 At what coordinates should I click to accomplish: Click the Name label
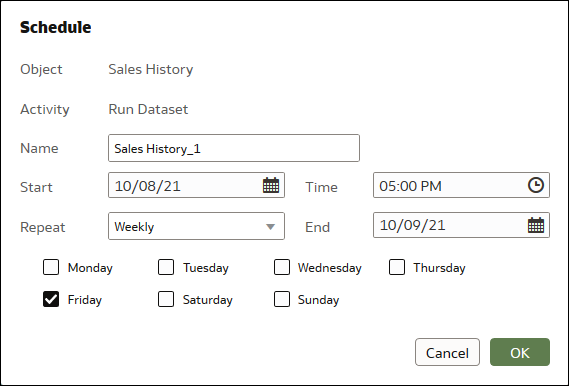click(39, 148)
